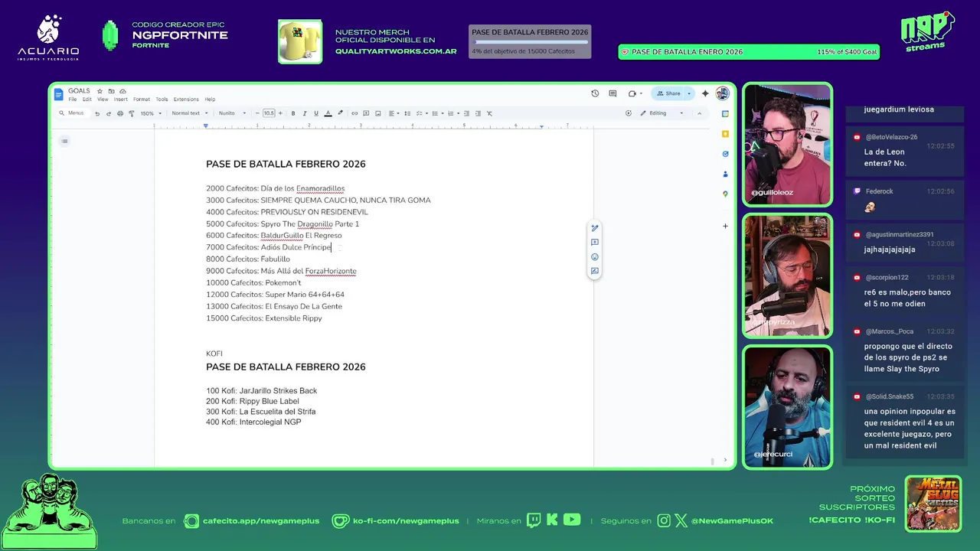This screenshot has height=551, width=980.
Task: Open the text color picker
Action: pyautogui.click(x=328, y=113)
